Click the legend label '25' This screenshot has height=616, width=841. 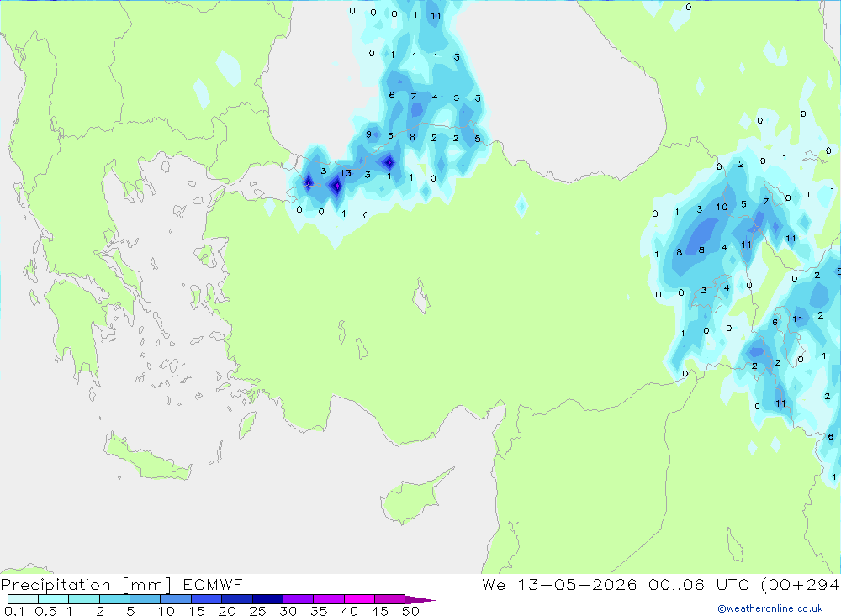click(257, 611)
